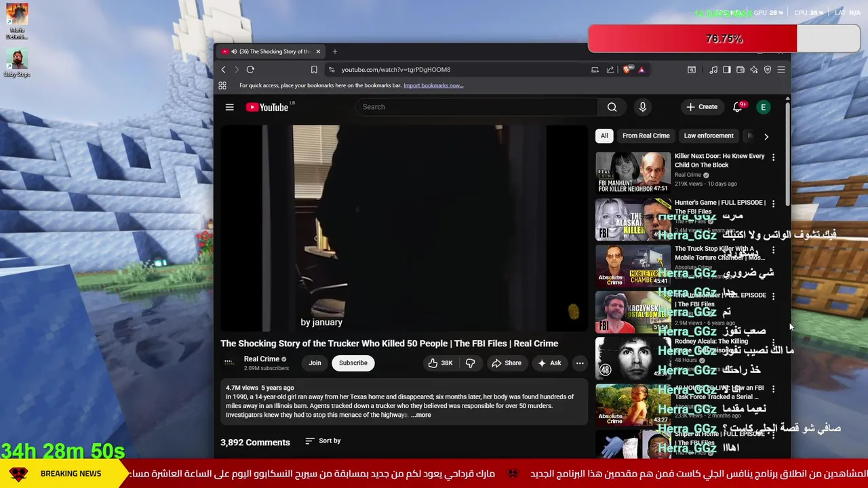Click the Ask button under video
The height and width of the screenshot is (488, 868).
pyautogui.click(x=549, y=363)
